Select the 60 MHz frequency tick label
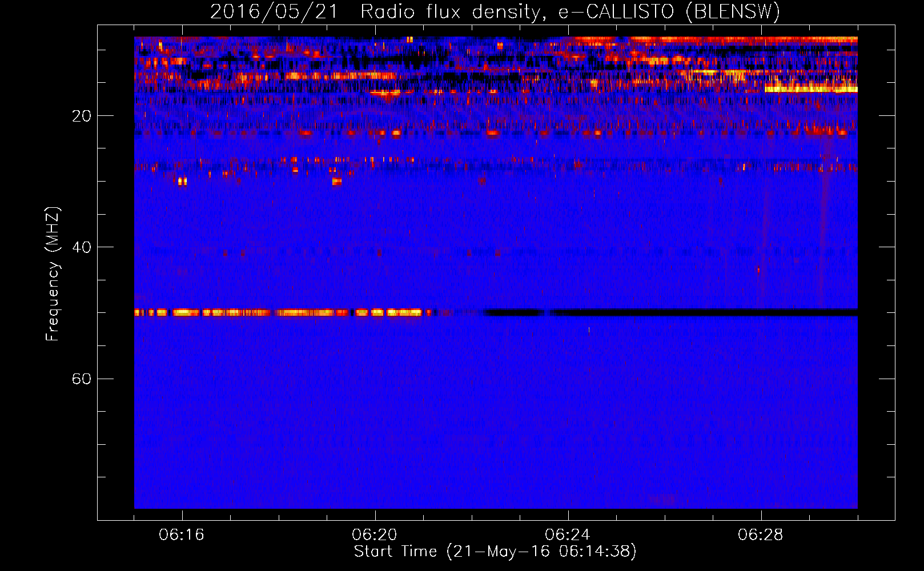Viewport: 924px width, 571px height. click(82, 379)
